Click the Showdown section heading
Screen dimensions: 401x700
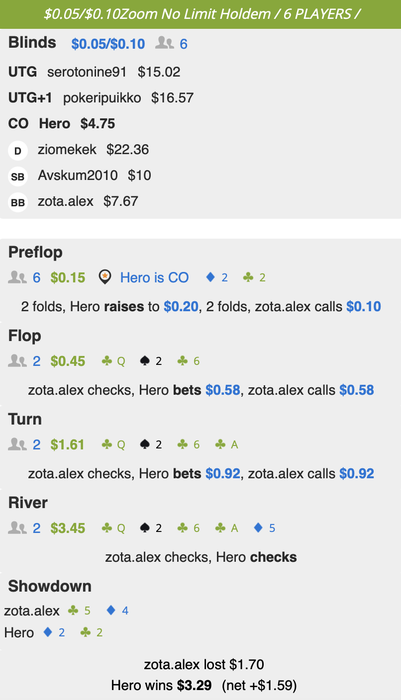(x=50, y=586)
